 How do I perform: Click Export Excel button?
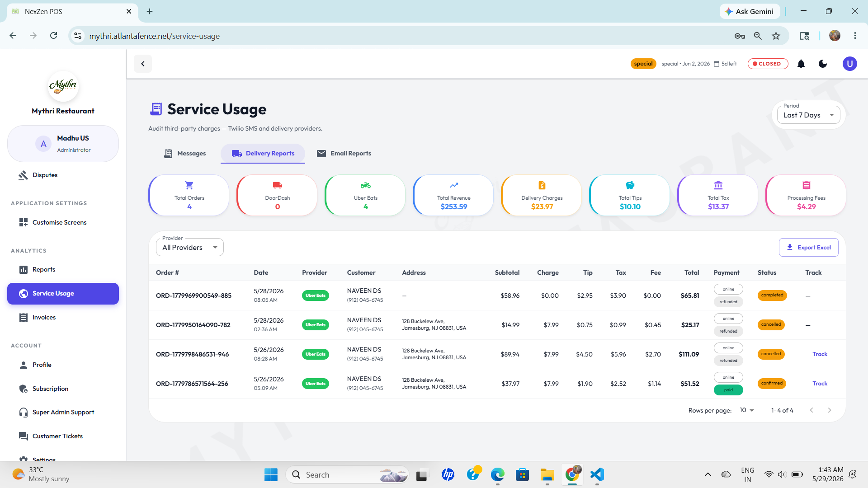click(x=808, y=247)
